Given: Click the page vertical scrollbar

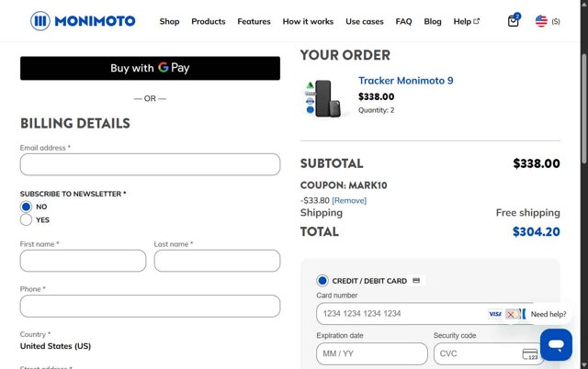Looking at the screenshot, I should point(584,108).
